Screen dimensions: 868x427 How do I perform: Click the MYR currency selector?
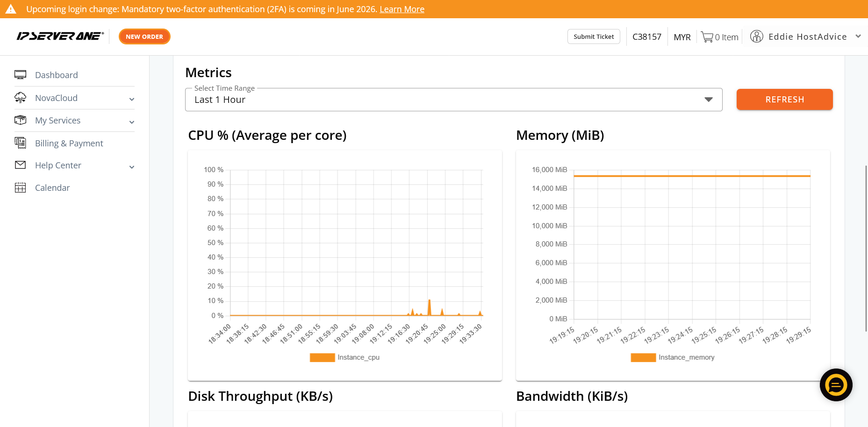pos(682,37)
